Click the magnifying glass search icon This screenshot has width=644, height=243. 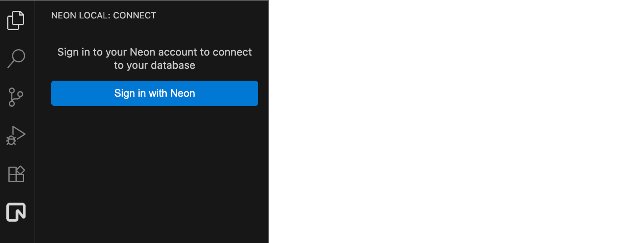pos(15,59)
